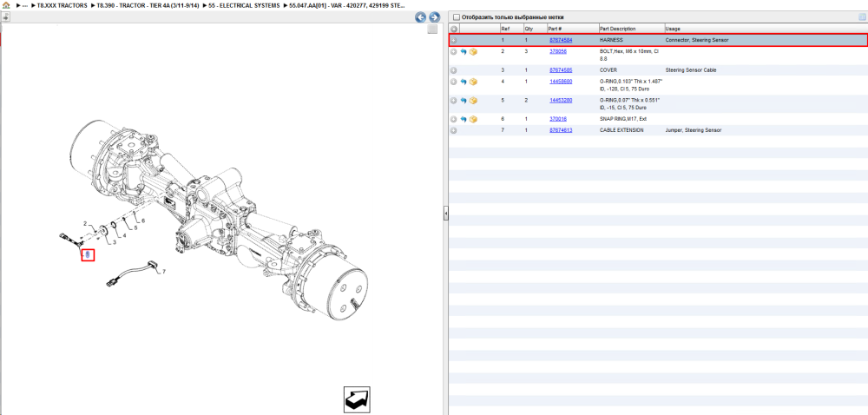Select 'Jumper, Steering Sensor' usage text
This screenshot has width=868, height=415.
694,130
